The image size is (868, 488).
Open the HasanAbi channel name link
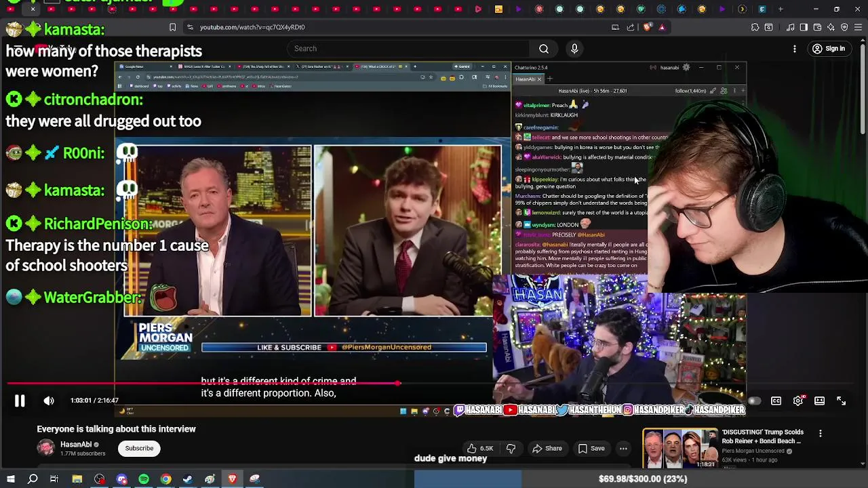(76, 445)
